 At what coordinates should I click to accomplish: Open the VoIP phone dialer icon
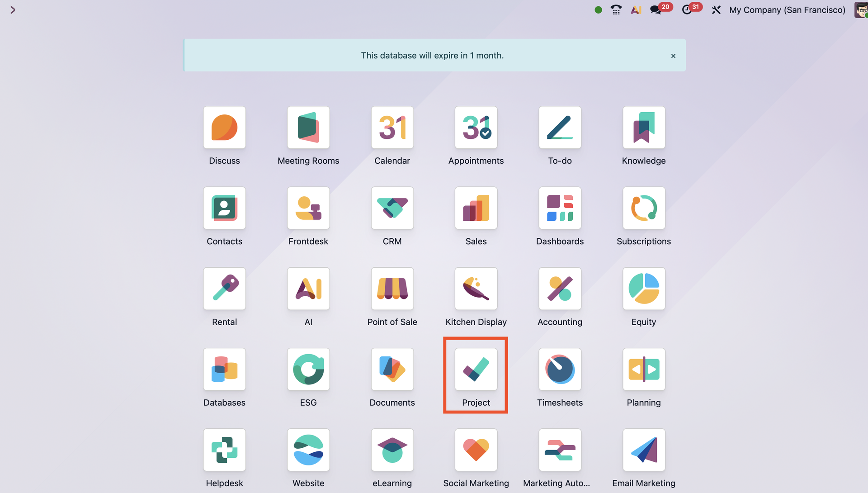coord(616,10)
